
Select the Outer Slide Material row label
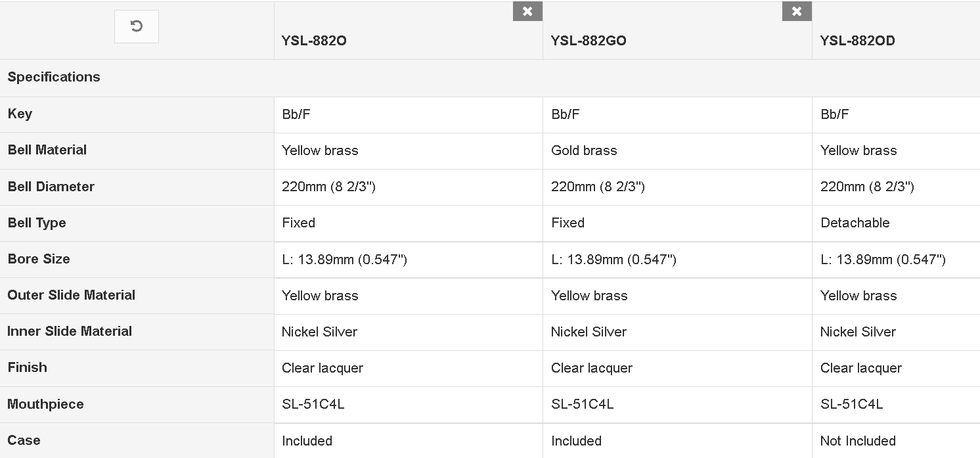72,295
